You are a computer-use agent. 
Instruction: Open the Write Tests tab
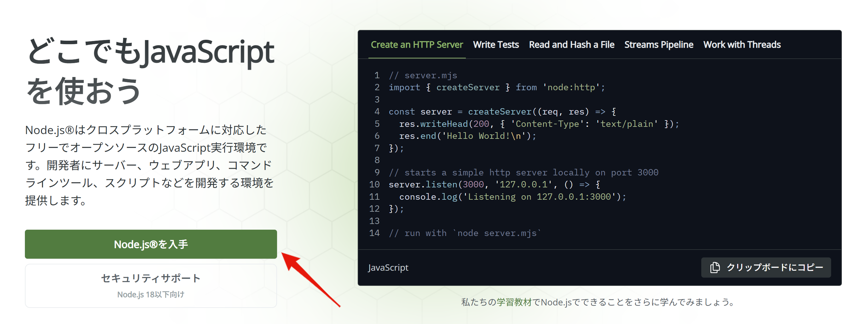(496, 44)
